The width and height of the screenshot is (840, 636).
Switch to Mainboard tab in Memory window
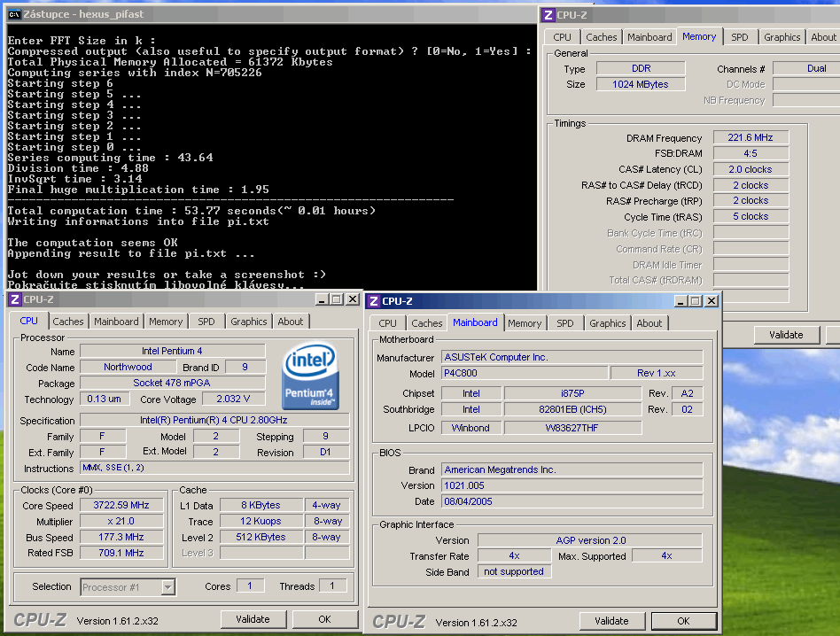[649, 37]
